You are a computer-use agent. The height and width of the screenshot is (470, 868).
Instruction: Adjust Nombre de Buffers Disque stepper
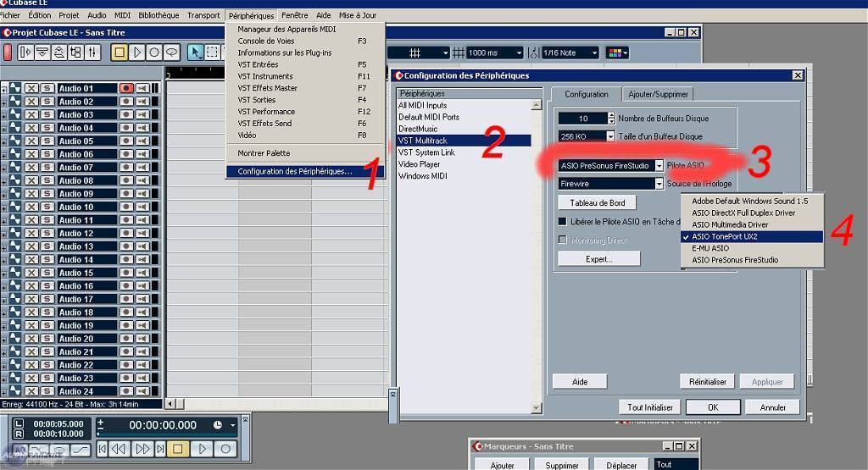point(611,119)
